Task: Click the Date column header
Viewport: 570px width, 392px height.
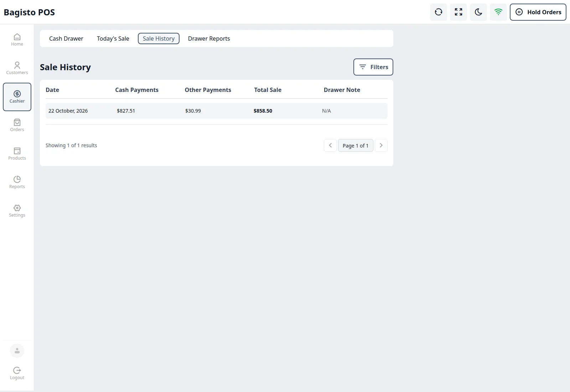Action: (52, 90)
